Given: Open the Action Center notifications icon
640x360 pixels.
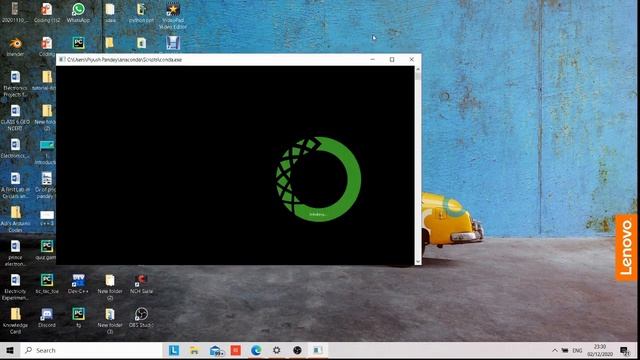Looking at the screenshot, I should 624,351.
